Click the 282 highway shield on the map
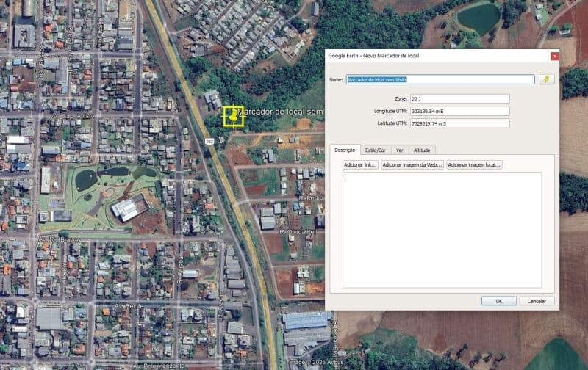This screenshot has height=370, width=588. coord(209,141)
